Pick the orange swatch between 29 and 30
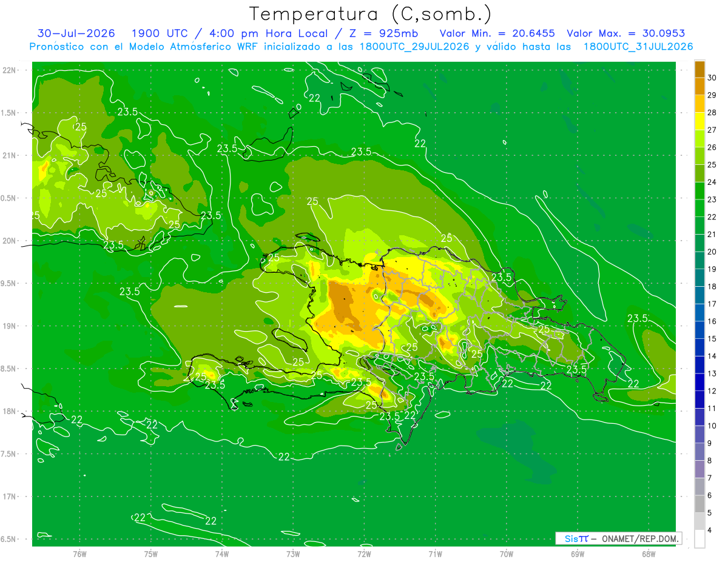The image size is (728, 562). [x=699, y=86]
